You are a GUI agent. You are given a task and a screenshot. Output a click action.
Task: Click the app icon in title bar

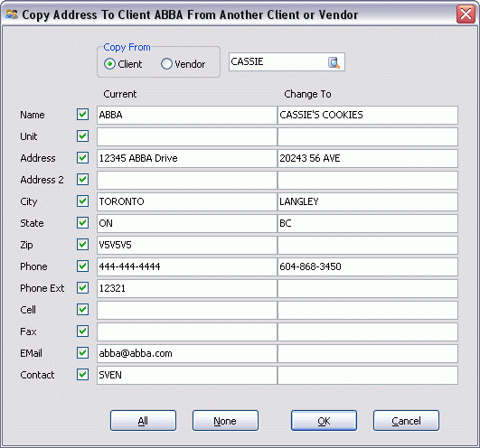pos(12,14)
